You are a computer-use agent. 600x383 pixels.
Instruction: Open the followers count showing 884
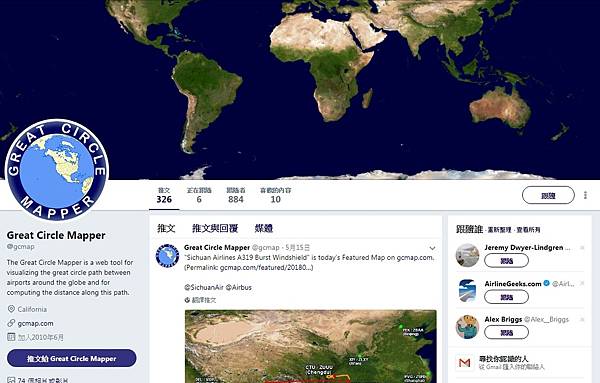pyautogui.click(x=236, y=195)
